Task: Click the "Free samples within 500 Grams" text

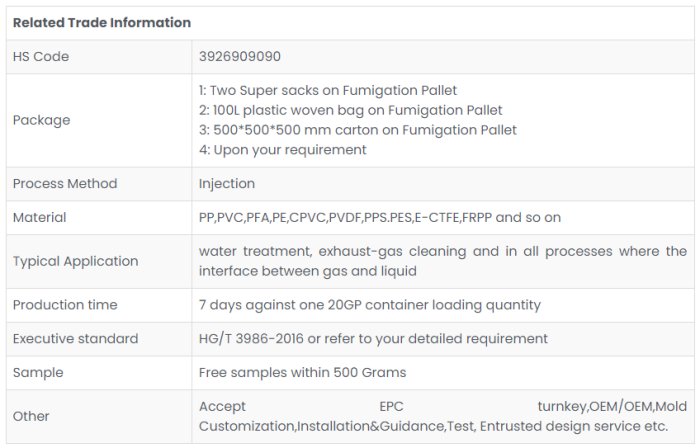Action: click(x=302, y=373)
